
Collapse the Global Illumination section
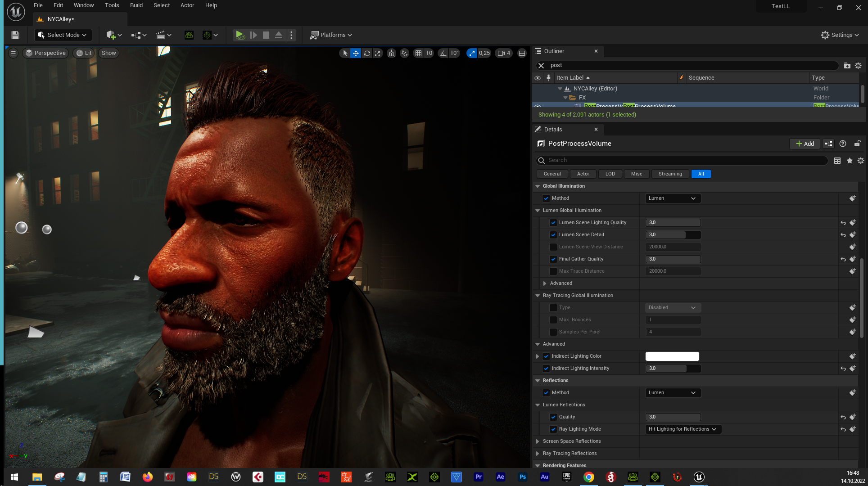[537, 186]
